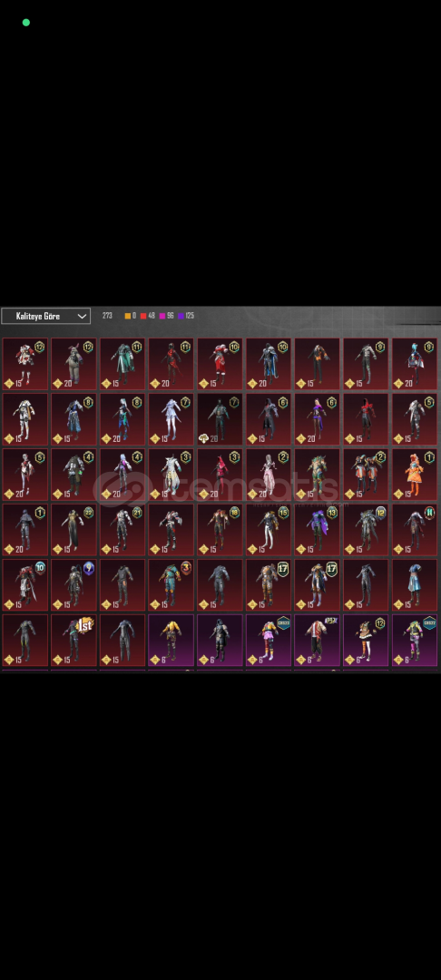The height and width of the screenshot is (980, 441).
Task: Select the red-brown outfit with badge 18
Action: coord(220,529)
